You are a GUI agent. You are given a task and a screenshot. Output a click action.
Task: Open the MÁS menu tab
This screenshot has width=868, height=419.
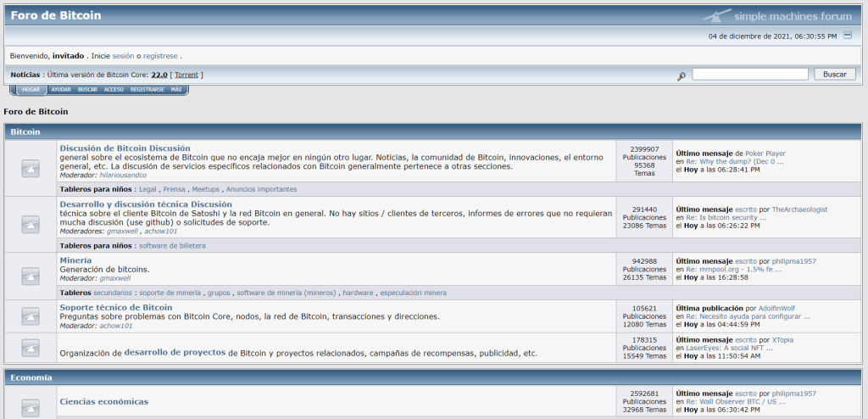176,89
